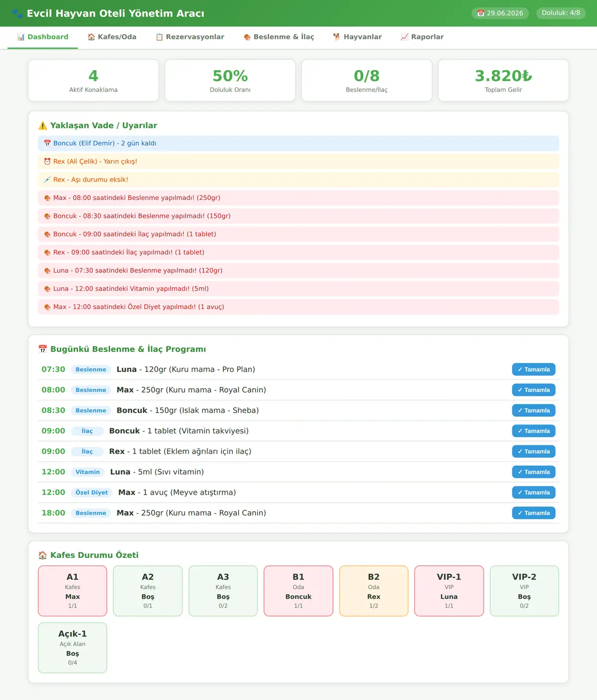This screenshot has height=700, width=597.
Task: Open the Dashboard tab
Action: pyautogui.click(x=43, y=37)
